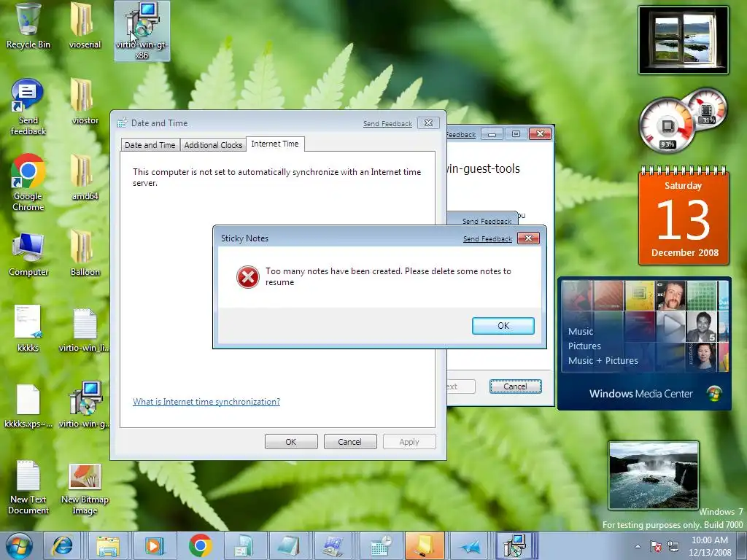Viewport: 747px width, 560px height.
Task: Click Cancel in the virtio-win-guest-tools installer window
Action: pyautogui.click(x=516, y=386)
